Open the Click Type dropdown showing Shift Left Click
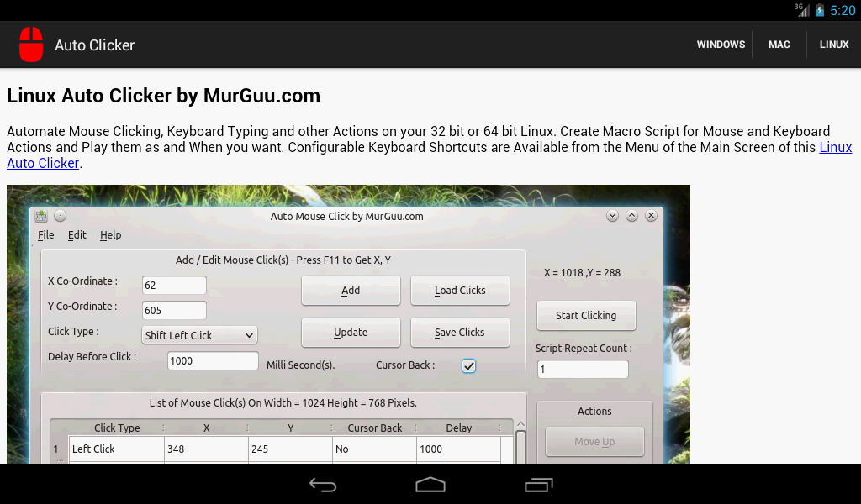 pyautogui.click(x=199, y=335)
